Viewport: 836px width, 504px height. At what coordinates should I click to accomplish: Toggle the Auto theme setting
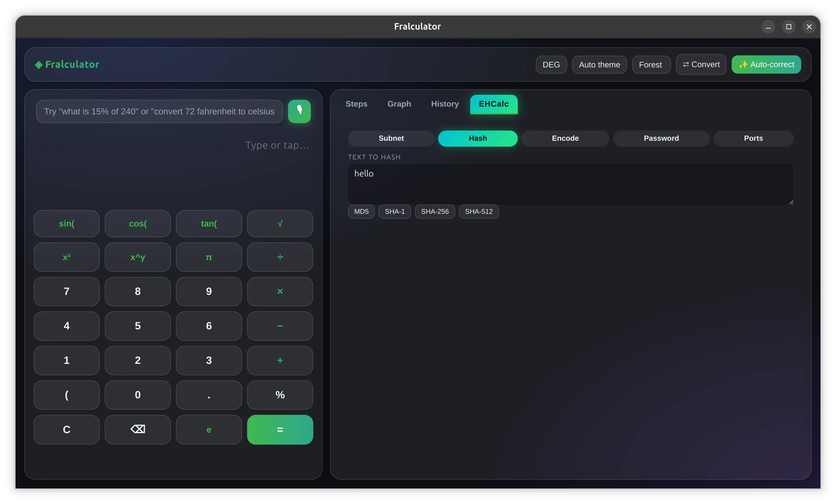tap(599, 64)
